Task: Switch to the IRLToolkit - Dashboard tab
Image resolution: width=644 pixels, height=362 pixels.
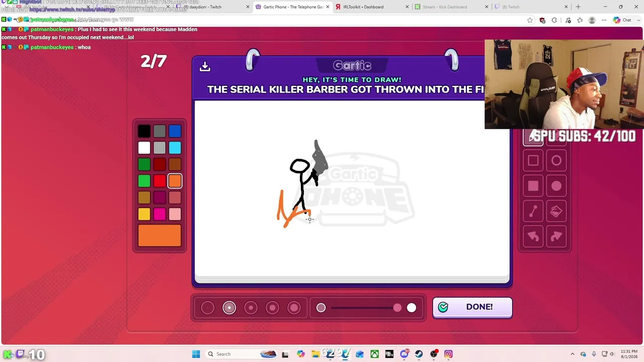Action: coord(372,7)
